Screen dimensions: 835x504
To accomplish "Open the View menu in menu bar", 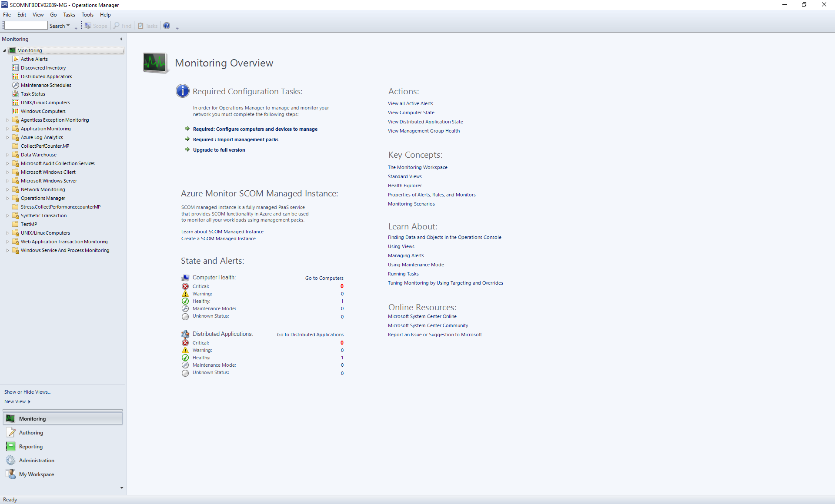I will pos(38,14).
